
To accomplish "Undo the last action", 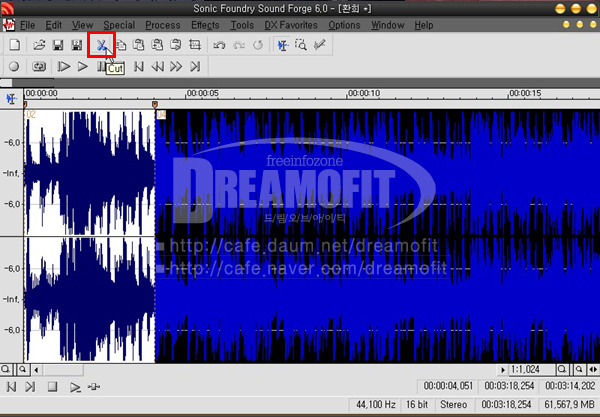I will pos(219,45).
